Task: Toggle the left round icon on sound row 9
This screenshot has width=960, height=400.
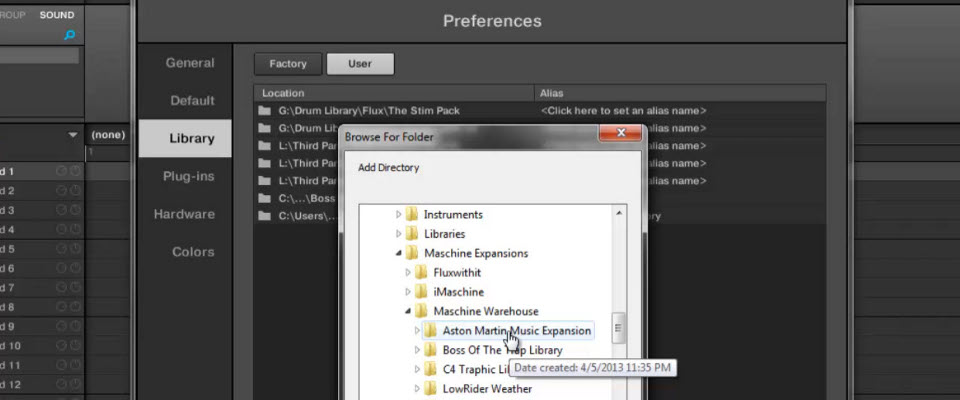Action: tap(61, 326)
